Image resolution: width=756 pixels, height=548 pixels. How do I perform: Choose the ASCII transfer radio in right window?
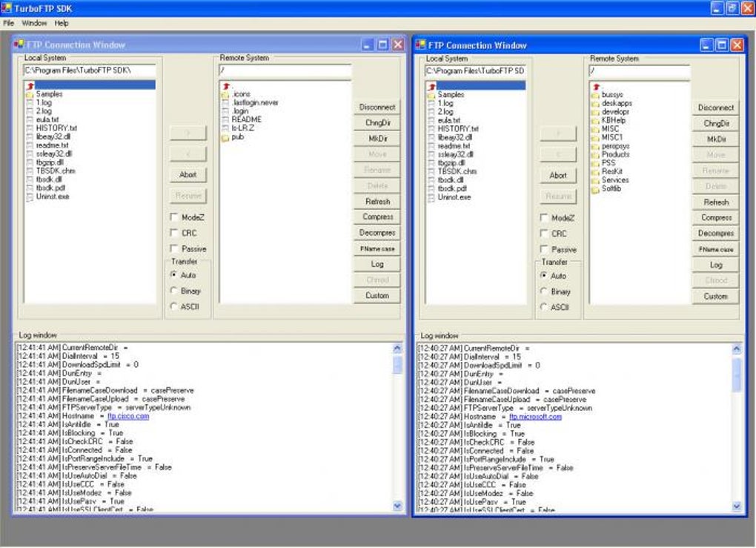click(x=544, y=307)
